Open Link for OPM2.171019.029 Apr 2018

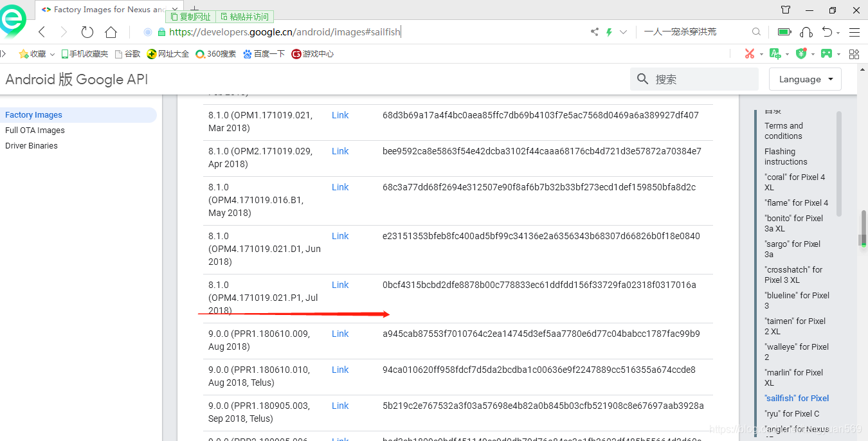coord(340,151)
